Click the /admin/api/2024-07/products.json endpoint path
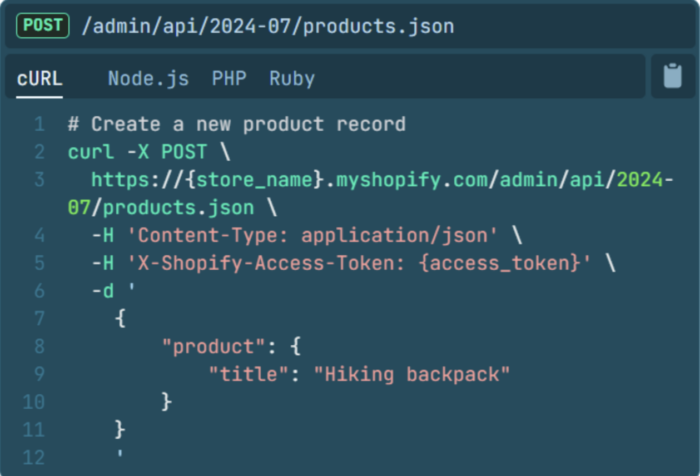The height and width of the screenshot is (476, 700). 267,26
